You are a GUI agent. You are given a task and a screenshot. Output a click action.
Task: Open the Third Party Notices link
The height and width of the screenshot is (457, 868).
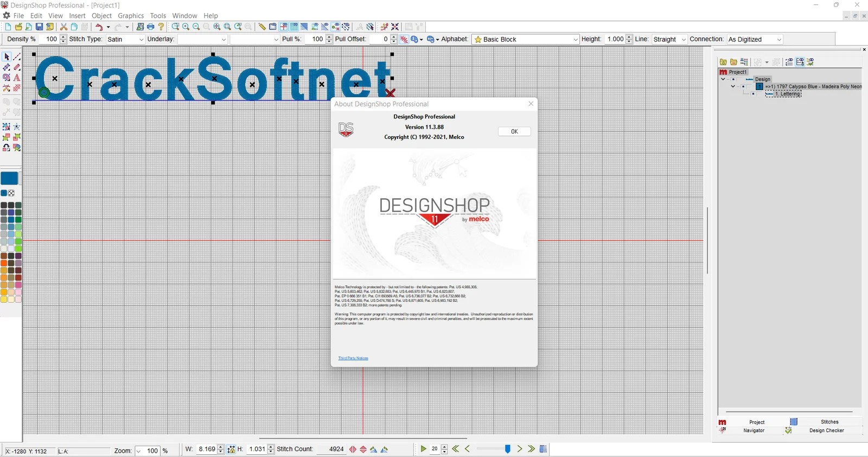(x=353, y=358)
